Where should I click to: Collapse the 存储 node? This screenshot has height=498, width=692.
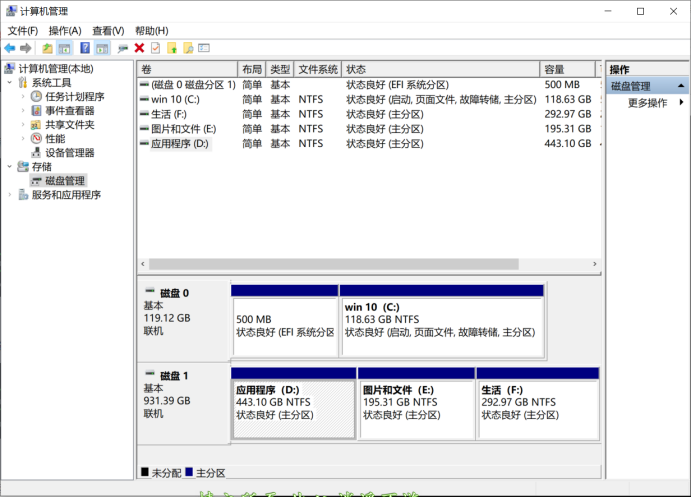(x=10, y=166)
